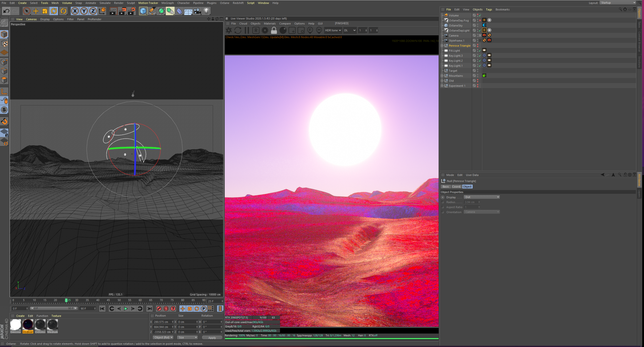
Task: Toggle Fill.Light enable checkmark
Action: (480, 51)
